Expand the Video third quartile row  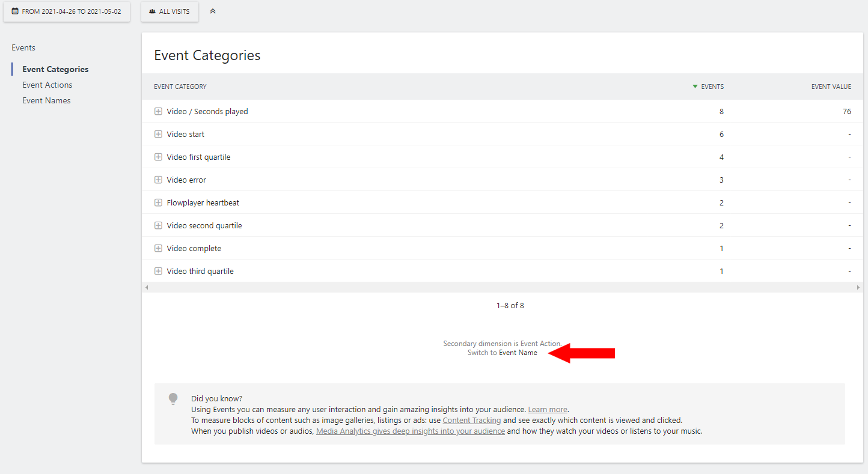pyautogui.click(x=158, y=271)
